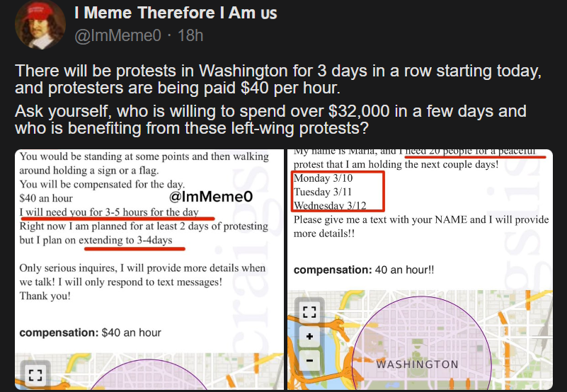Click the underlined "extending to 3-4days" text
This screenshot has height=392, width=567.
[131, 241]
